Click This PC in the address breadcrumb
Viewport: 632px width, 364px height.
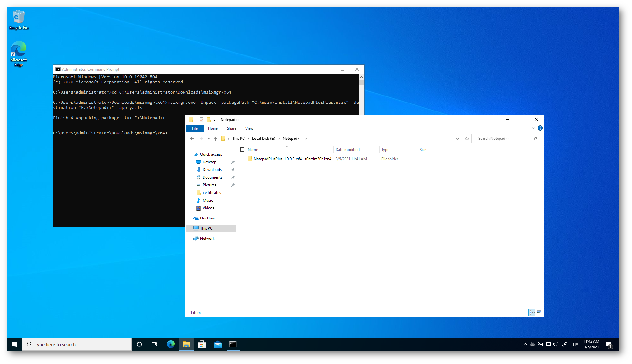coord(238,139)
